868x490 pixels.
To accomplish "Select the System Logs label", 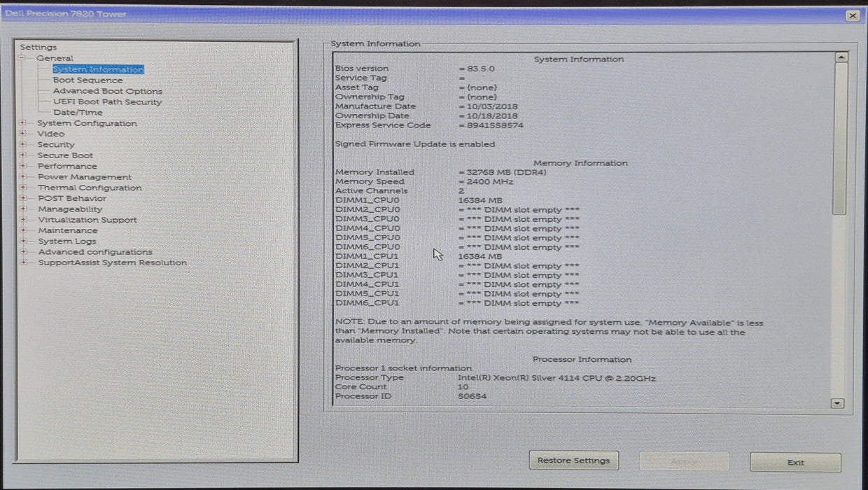I will [67, 241].
